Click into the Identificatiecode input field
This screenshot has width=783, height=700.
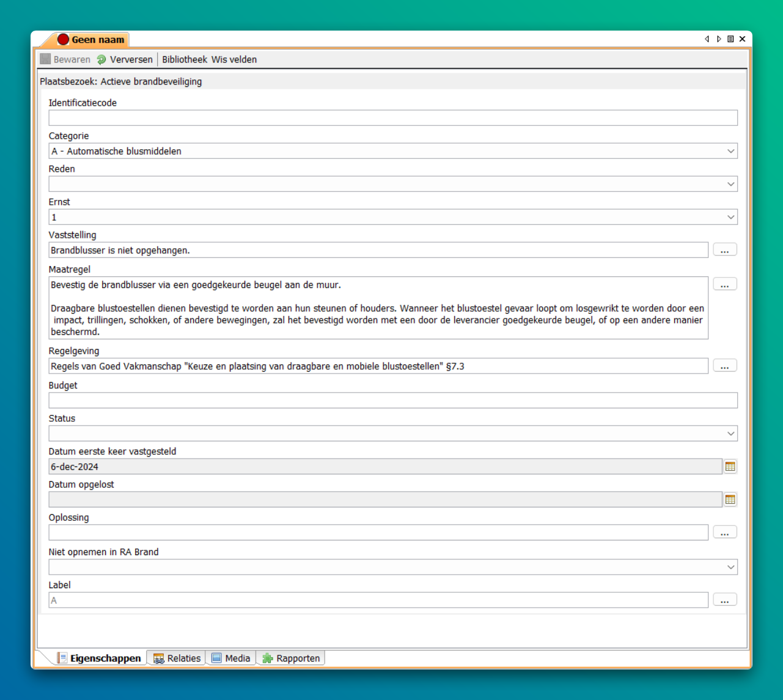click(392, 118)
